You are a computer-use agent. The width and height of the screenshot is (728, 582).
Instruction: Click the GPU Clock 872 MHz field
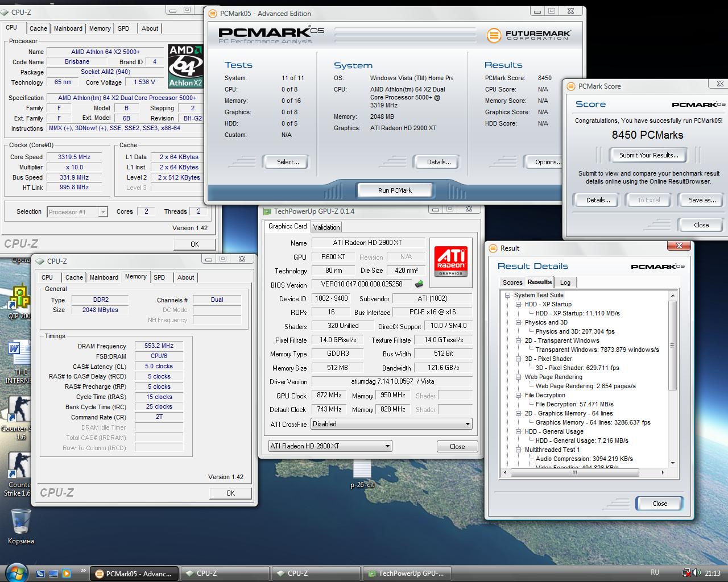click(329, 396)
